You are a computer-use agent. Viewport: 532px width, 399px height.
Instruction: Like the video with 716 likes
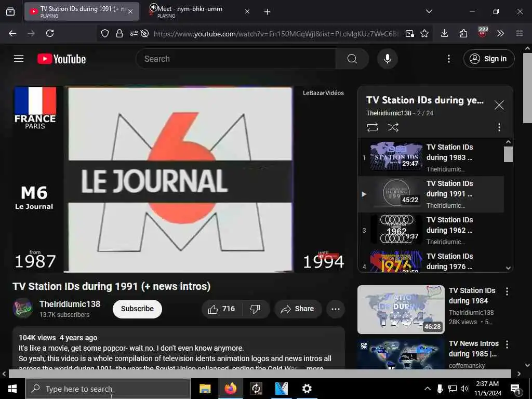222,309
